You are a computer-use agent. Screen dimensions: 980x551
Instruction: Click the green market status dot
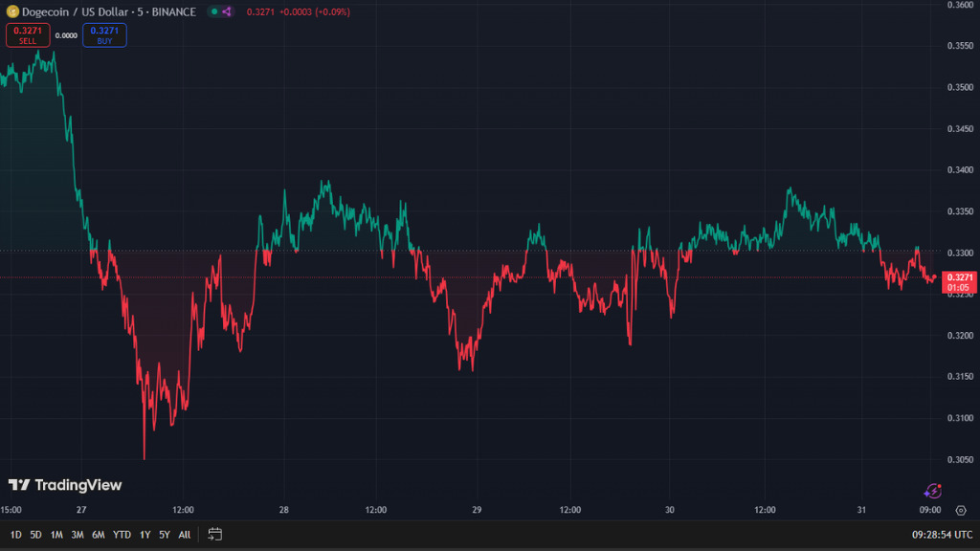click(214, 11)
